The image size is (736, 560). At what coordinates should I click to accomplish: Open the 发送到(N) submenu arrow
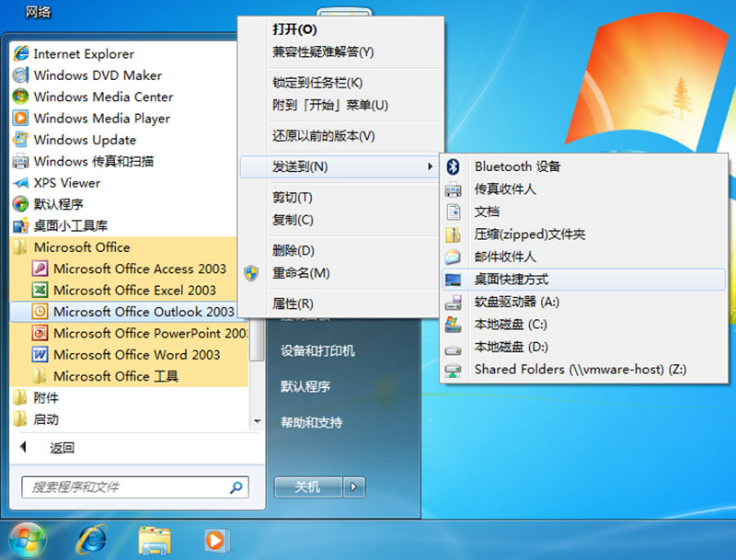430,166
